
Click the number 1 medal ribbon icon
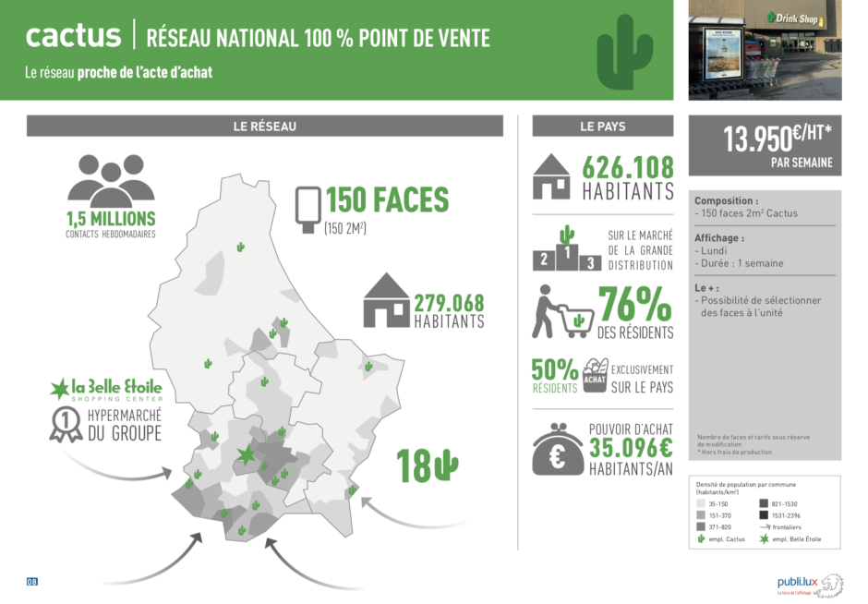tap(66, 425)
